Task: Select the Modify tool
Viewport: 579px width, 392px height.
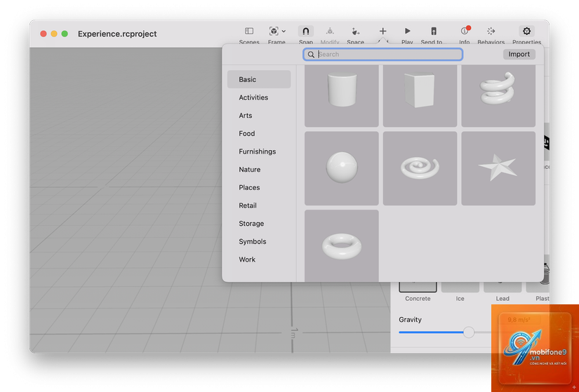Action: click(330, 31)
